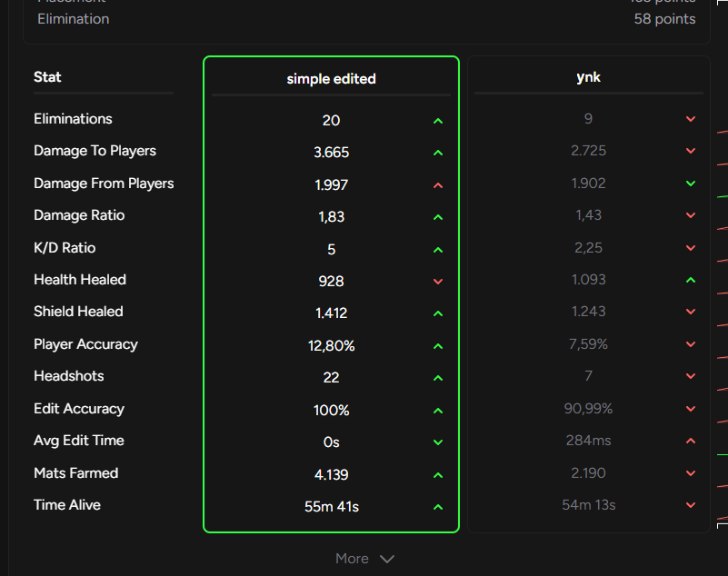The image size is (728, 576).
Task: Click the 'Damage To Players' label
Action: coord(95,151)
